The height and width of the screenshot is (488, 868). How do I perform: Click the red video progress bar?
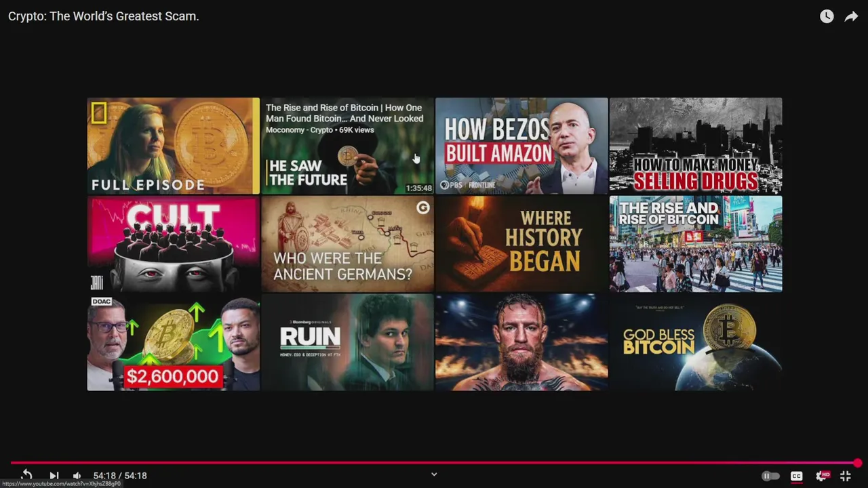tap(434, 463)
